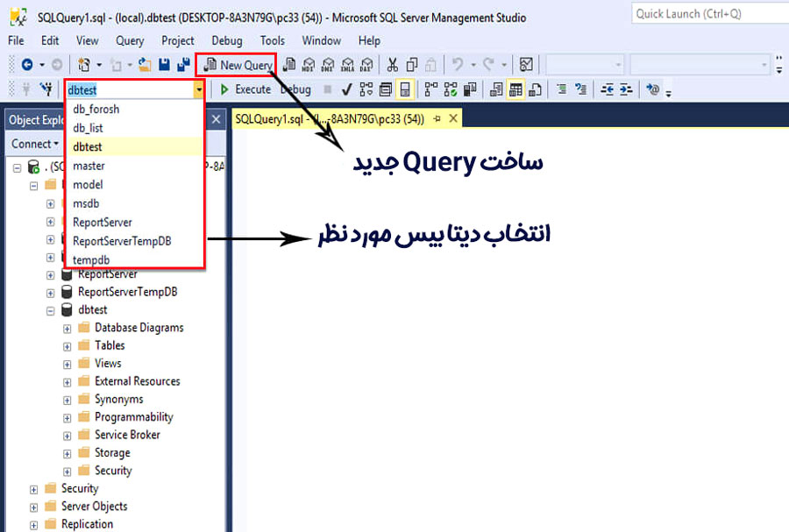Click the Change Connection icon
This screenshot has width=789, height=532.
coord(46,89)
